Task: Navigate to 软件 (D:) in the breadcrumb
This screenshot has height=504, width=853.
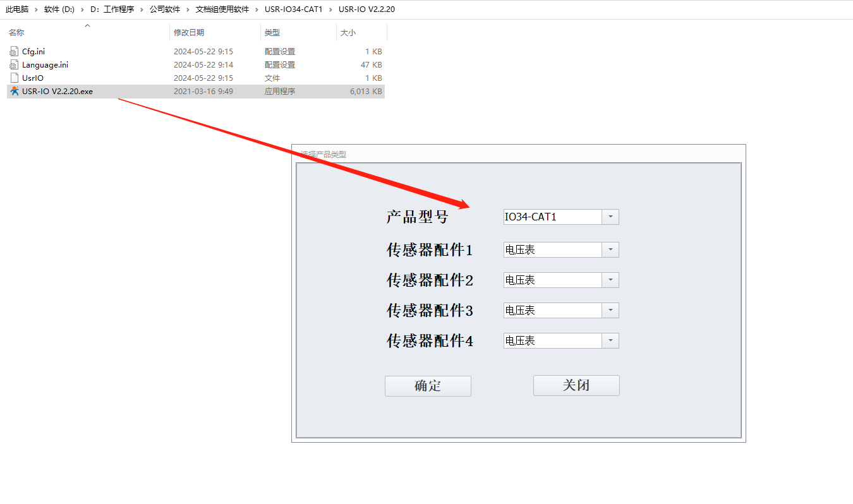Action: click(x=59, y=9)
